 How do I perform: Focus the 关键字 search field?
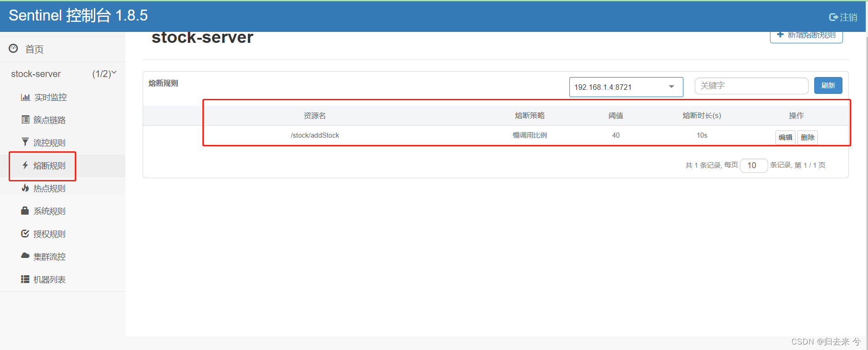pyautogui.click(x=751, y=86)
